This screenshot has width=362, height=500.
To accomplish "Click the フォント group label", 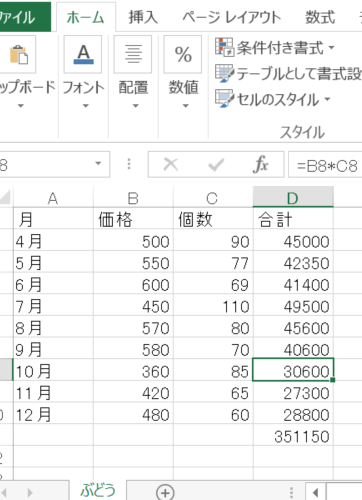I will tap(83, 87).
